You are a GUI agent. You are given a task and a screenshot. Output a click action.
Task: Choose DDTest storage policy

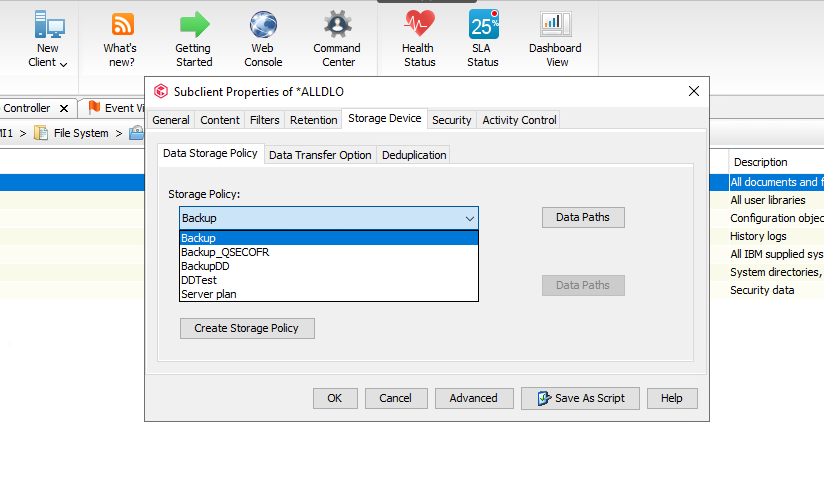click(x=329, y=280)
